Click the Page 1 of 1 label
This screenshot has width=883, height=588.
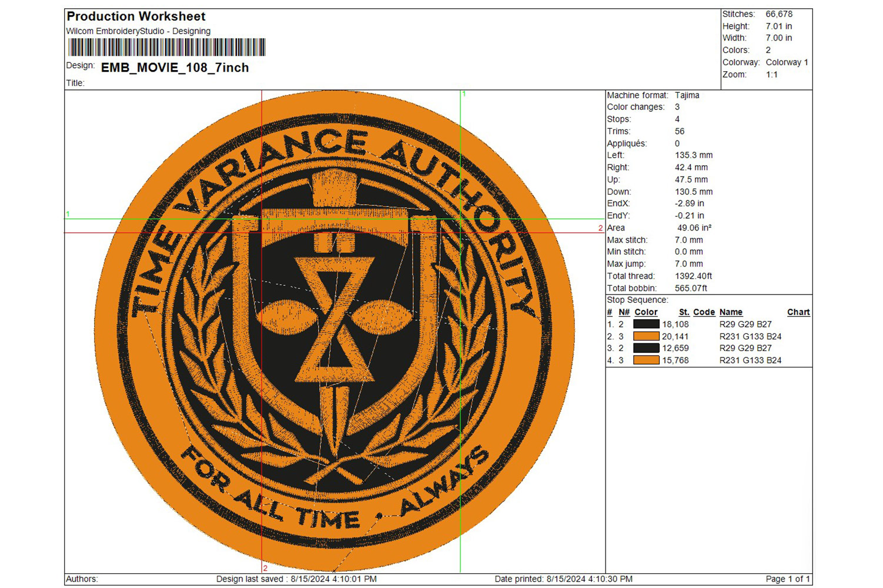click(x=788, y=579)
